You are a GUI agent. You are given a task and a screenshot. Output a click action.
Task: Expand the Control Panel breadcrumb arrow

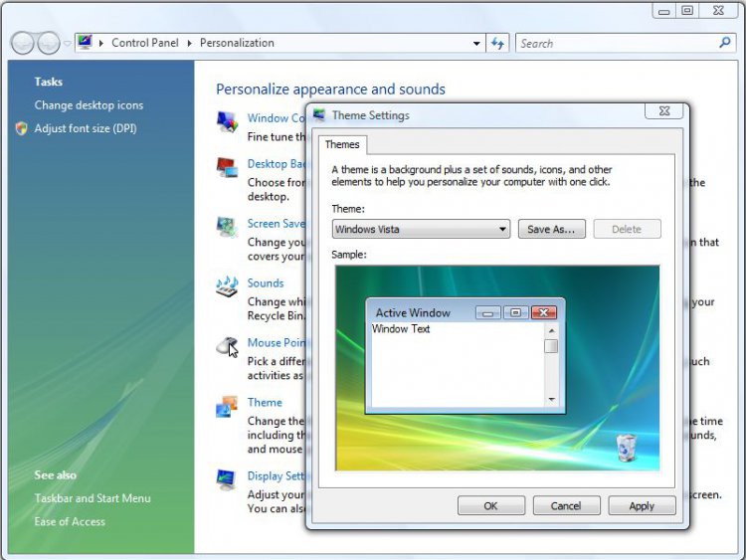191,44
